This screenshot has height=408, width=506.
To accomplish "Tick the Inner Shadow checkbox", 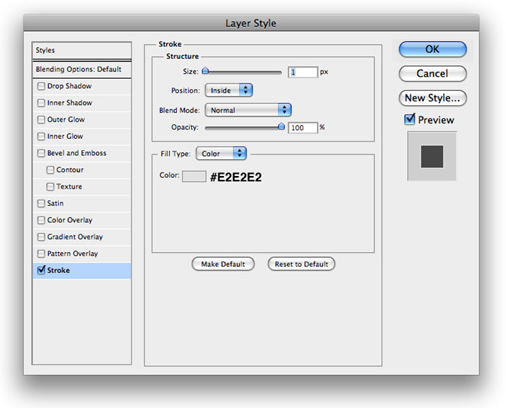I will coord(41,103).
